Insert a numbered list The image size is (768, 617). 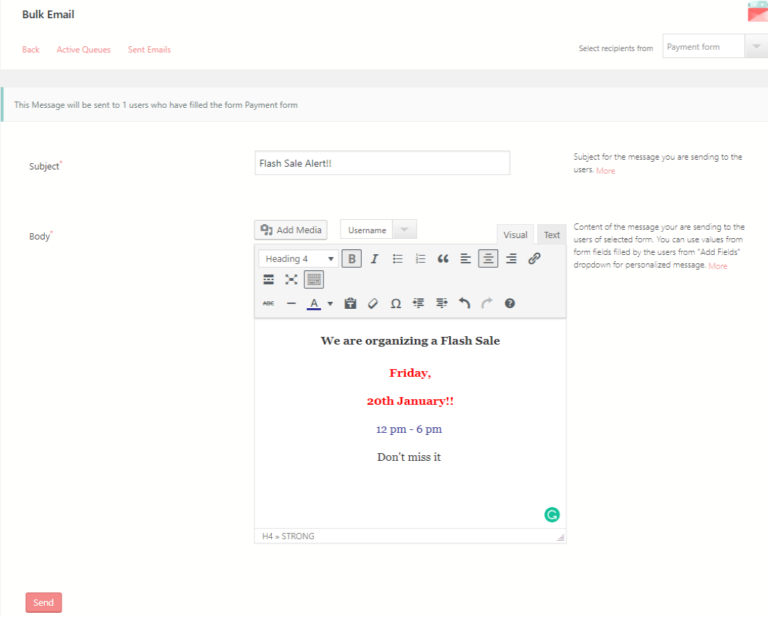click(x=420, y=259)
